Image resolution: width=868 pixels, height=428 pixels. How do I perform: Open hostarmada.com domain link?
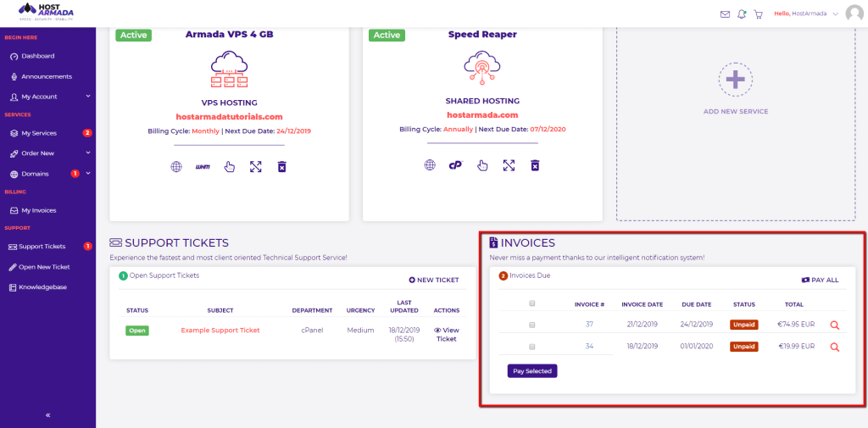click(482, 115)
